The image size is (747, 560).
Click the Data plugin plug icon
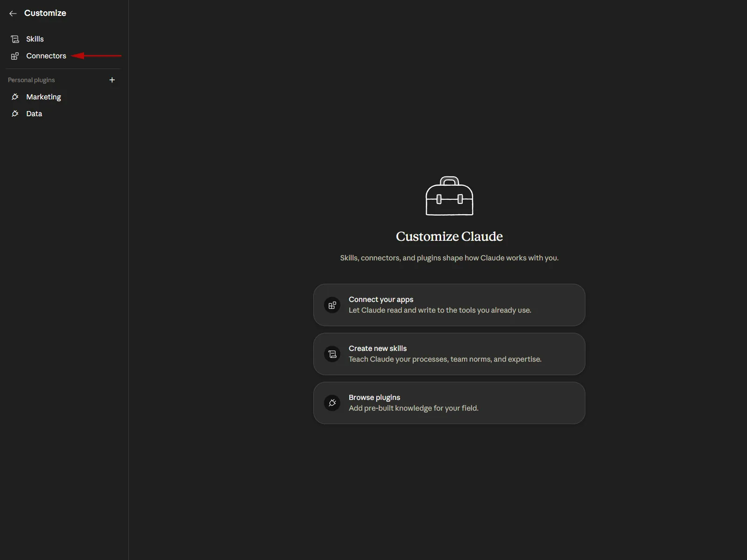pyautogui.click(x=15, y=114)
